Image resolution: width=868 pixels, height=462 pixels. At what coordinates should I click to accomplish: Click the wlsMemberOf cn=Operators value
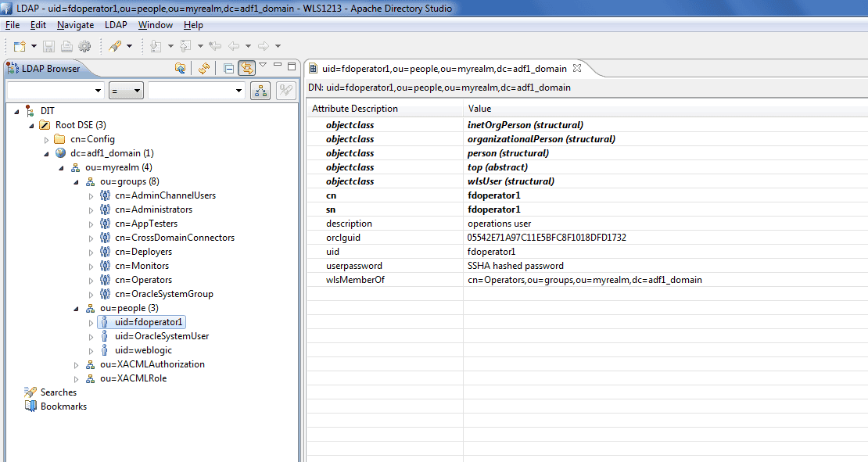click(x=585, y=280)
